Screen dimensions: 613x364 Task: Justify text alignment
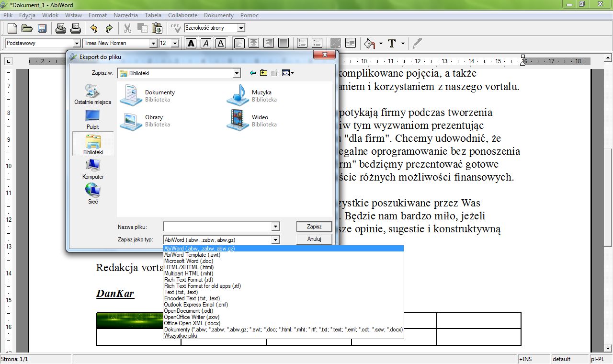[x=284, y=43]
